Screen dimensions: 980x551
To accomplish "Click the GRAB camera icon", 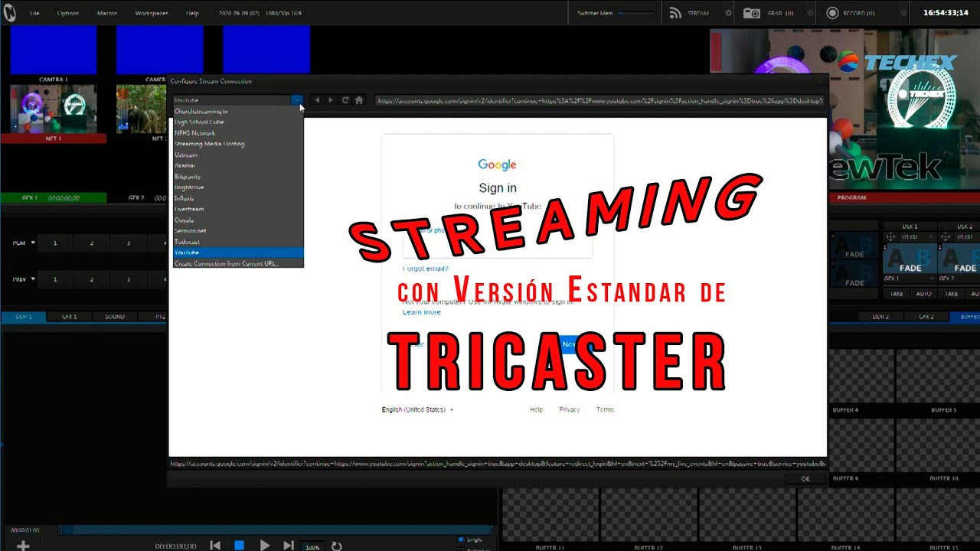I will tap(752, 13).
